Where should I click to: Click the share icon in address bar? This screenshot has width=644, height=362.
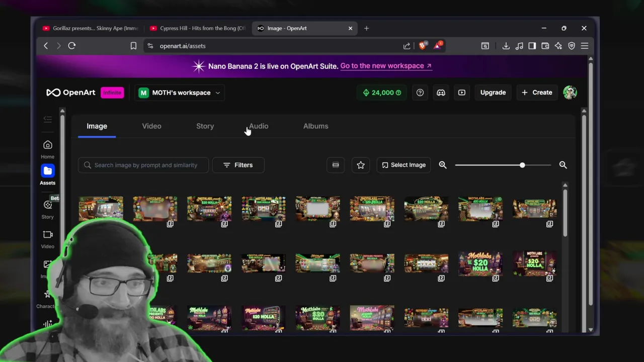point(407,46)
